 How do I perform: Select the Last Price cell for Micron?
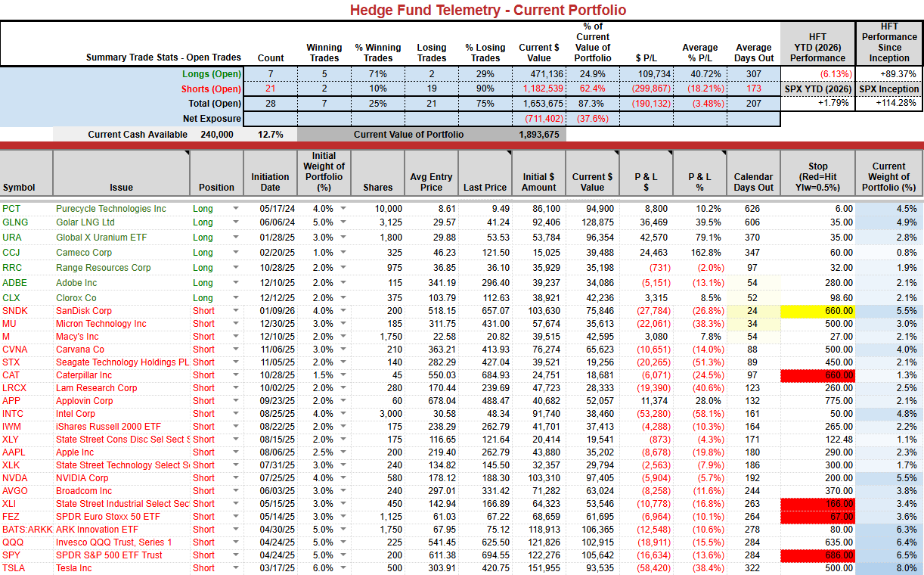485,324
